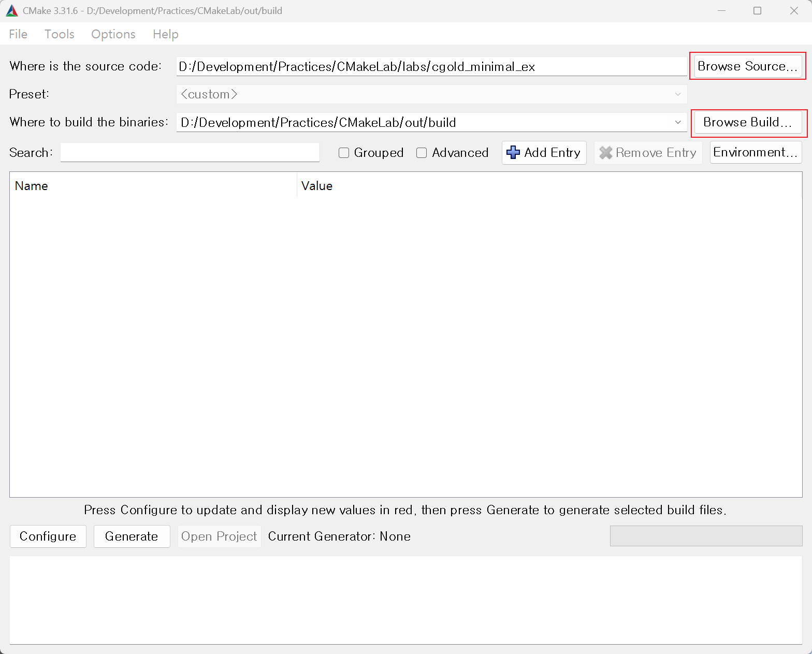Click the Generate button

[132, 536]
